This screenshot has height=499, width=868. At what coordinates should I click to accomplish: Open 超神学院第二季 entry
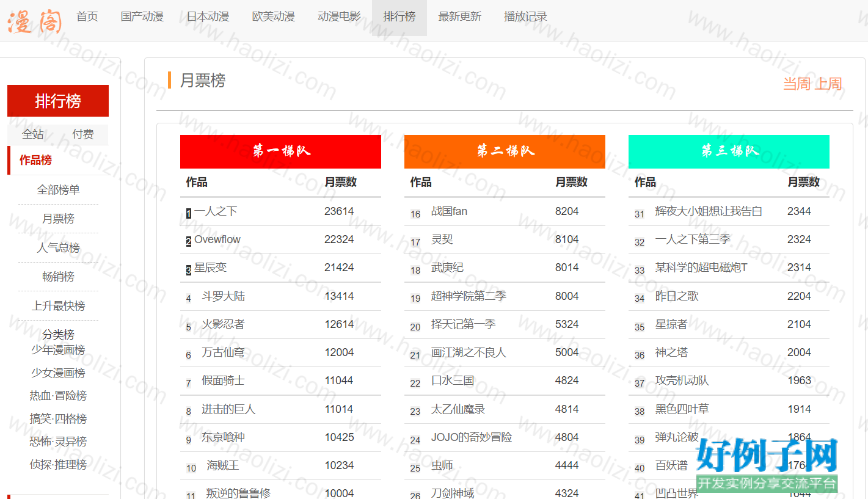469,296
